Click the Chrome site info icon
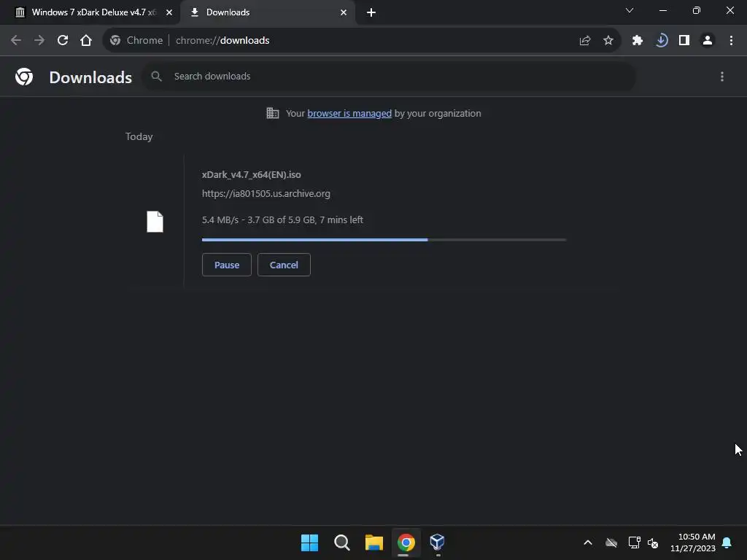Screen dimensions: 747x560 click(x=115, y=41)
